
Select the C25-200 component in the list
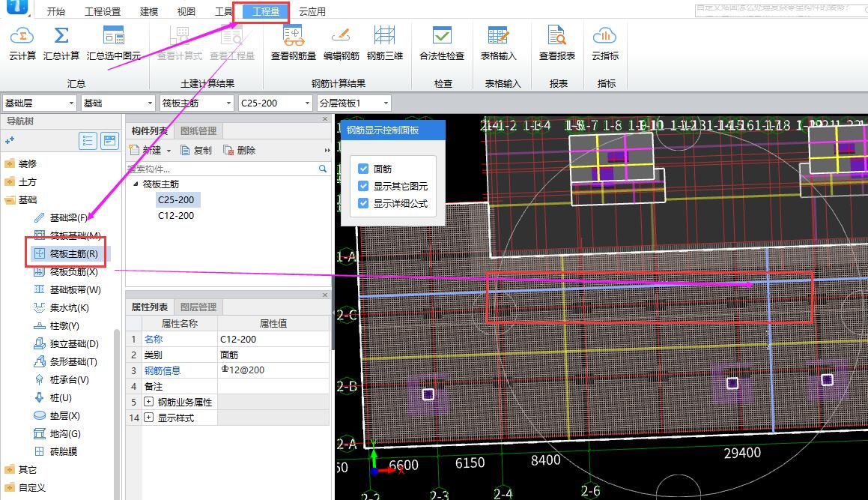click(176, 199)
